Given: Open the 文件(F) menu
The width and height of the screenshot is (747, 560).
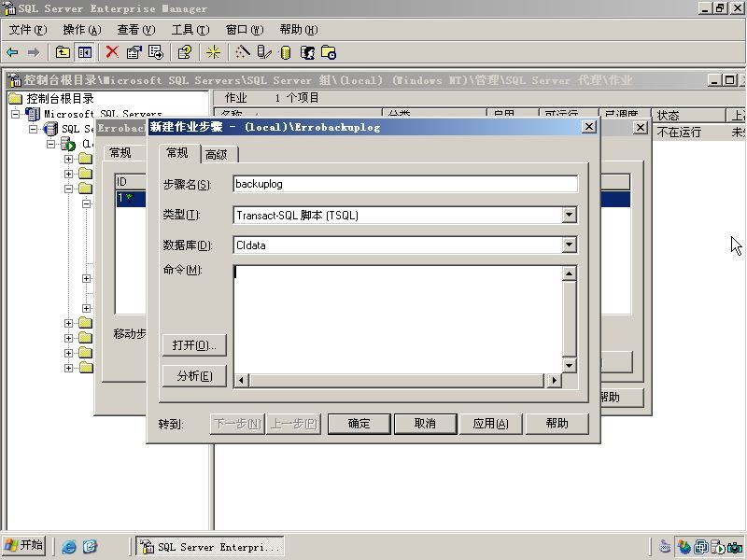Looking at the screenshot, I should [x=28, y=30].
